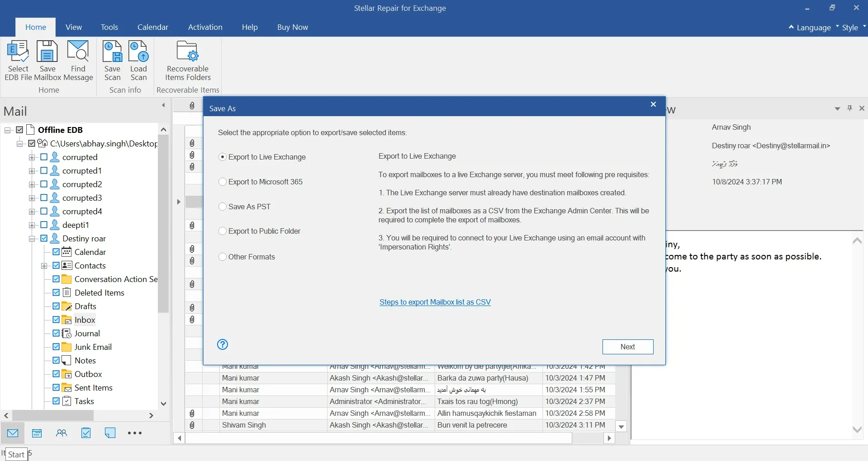
Task: Choose Save As PST option
Action: coord(244,207)
